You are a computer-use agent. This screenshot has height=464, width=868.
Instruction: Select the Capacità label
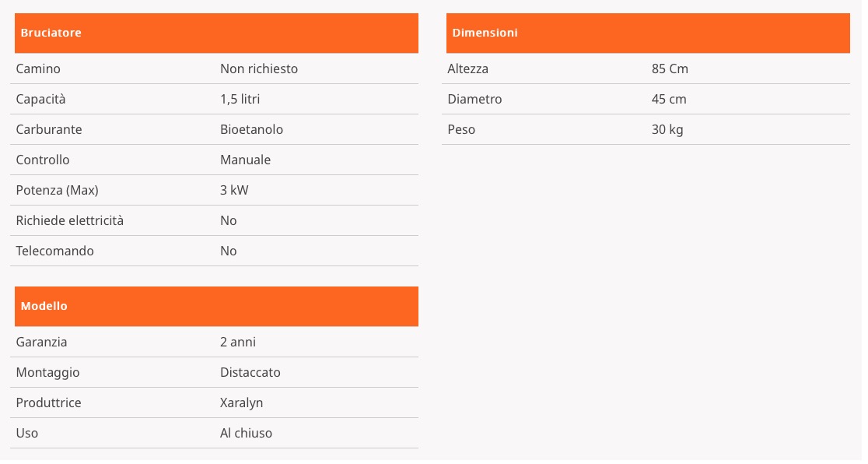41,99
